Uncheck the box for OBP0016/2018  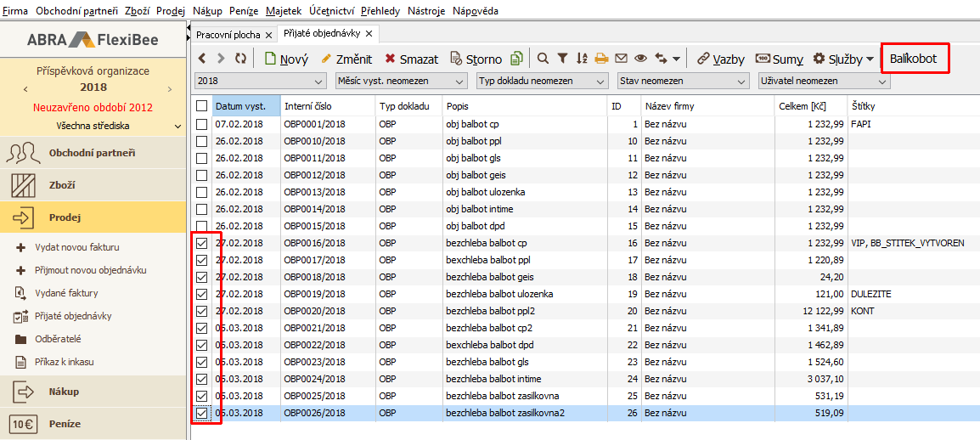201,242
